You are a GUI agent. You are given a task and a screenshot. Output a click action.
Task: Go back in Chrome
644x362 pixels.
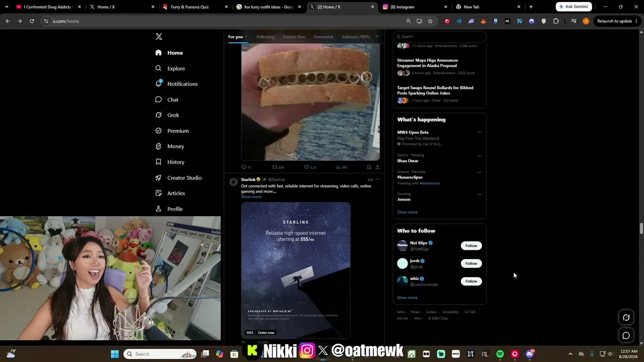click(8, 21)
